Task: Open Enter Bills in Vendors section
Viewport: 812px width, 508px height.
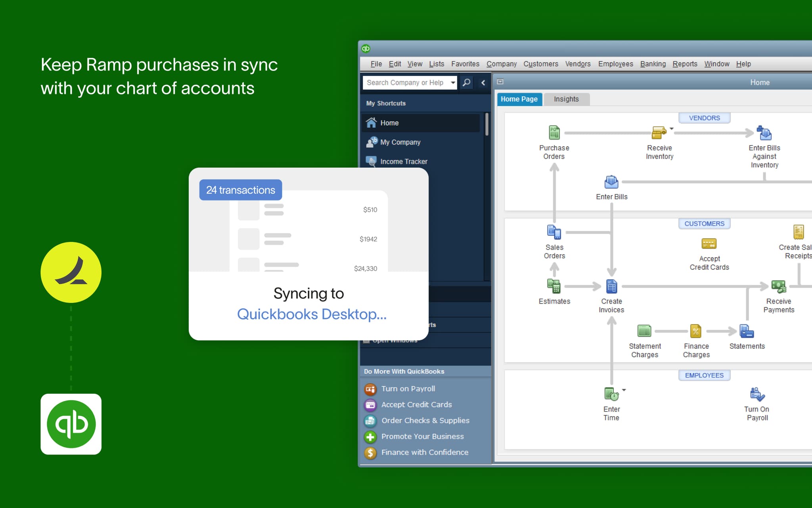Action: [x=611, y=182]
